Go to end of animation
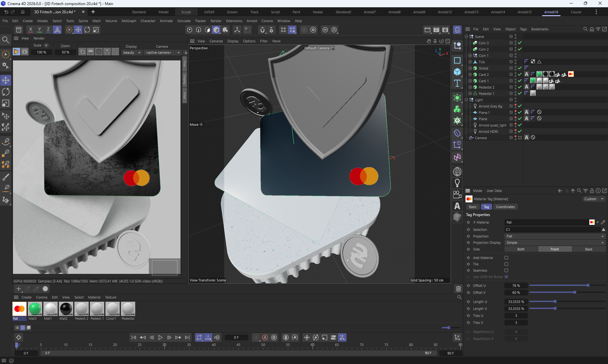Screen dimensions: 608x364 187,337
